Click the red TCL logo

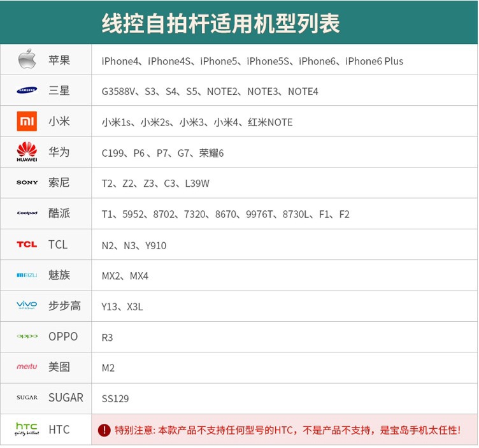27,244
